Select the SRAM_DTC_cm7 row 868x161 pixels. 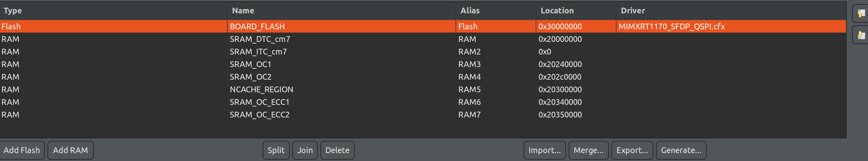pos(260,39)
